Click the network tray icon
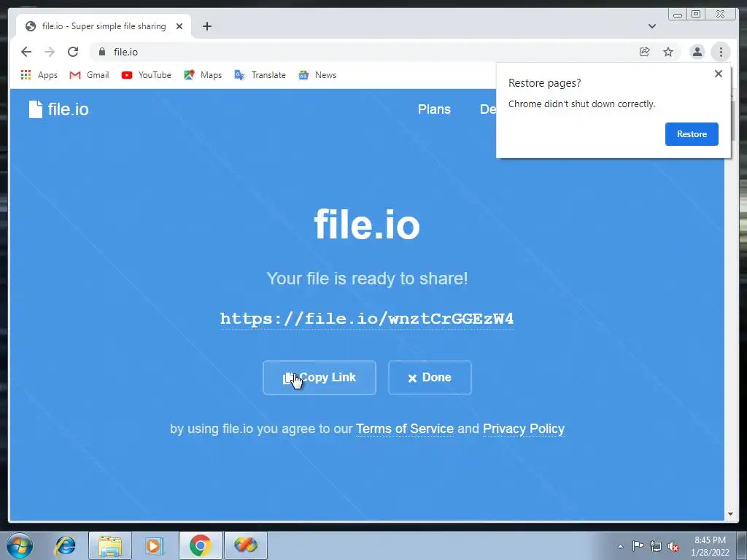Screen dimensions: 747x560 [x=656, y=546]
